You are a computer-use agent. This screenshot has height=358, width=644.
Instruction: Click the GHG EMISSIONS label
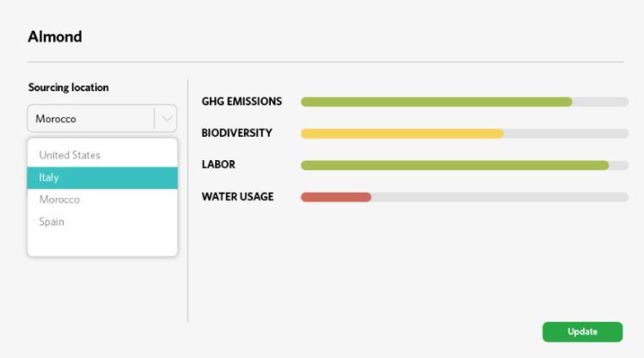point(242,102)
